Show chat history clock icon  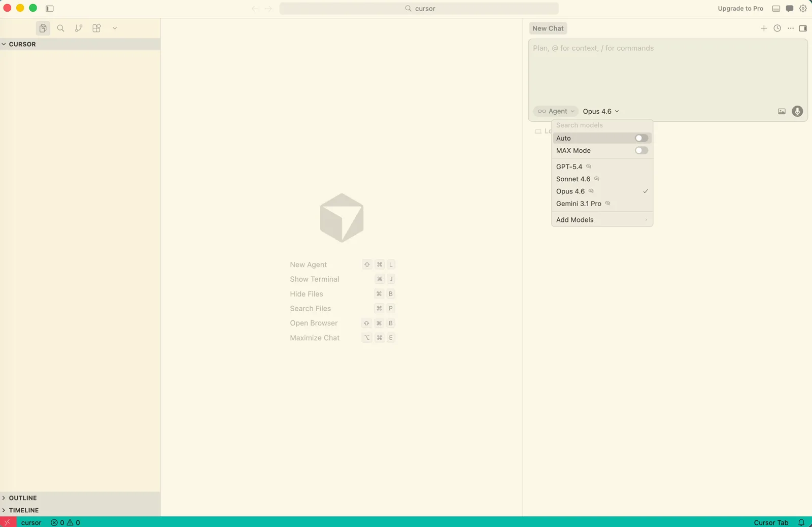point(777,28)
